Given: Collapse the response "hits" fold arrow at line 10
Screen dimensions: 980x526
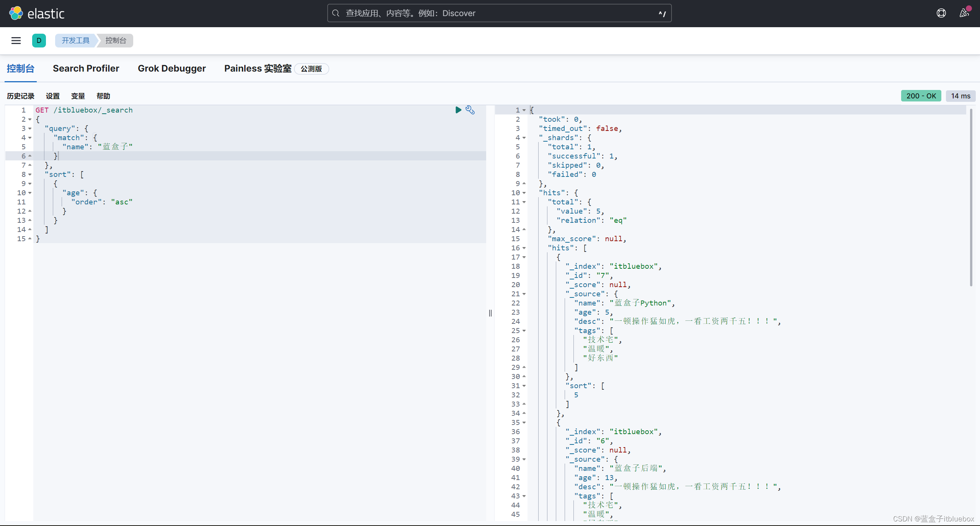Looking at the screenshot, I should pyautogui.click(x=524, y=193).
